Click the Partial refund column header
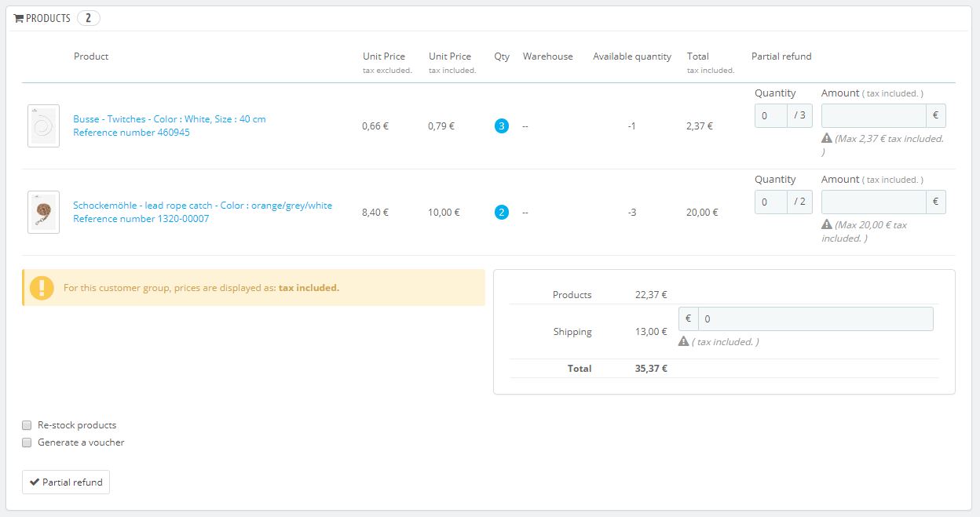980x517 pixels. [x=781, y=56]
